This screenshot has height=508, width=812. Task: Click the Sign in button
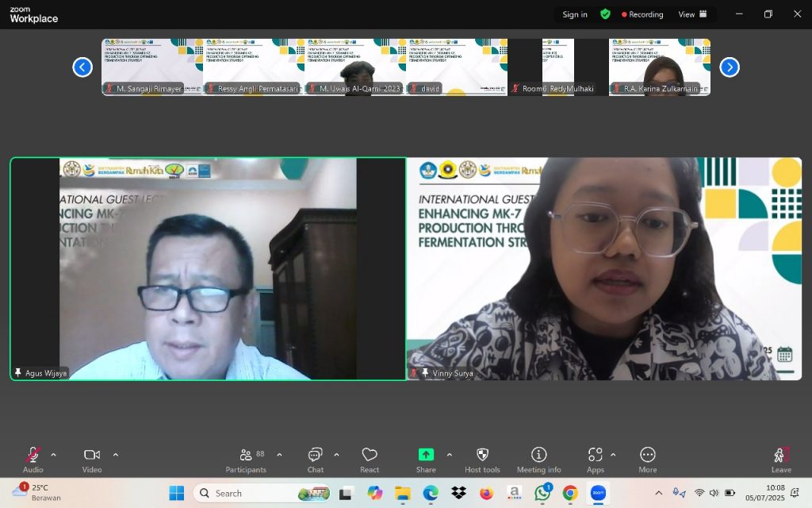(x=575, y=14)
